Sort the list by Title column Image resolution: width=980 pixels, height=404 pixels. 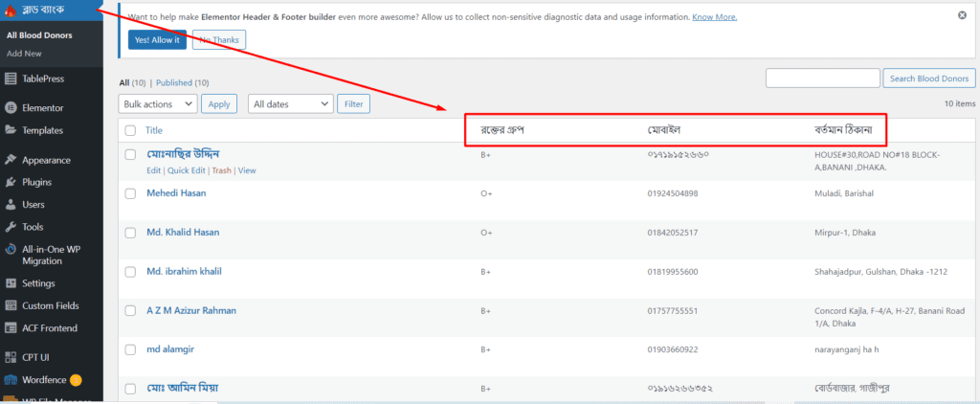coord(154,130)
